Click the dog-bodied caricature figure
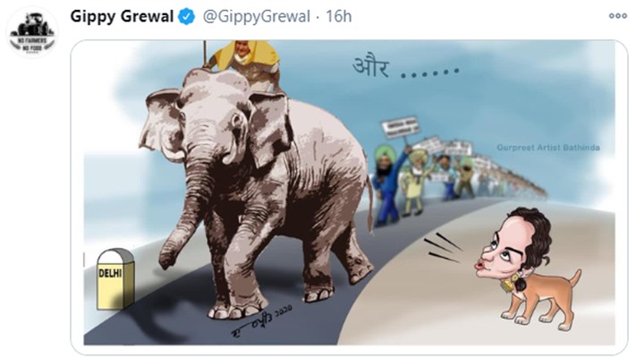Screen dimensions: 644x358 point(528,268)
